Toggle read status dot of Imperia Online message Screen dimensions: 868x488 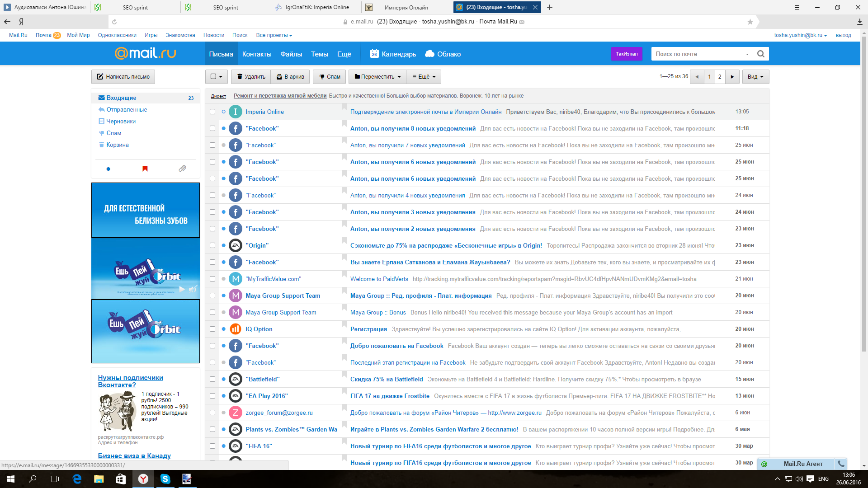click(x=223, y=112)
